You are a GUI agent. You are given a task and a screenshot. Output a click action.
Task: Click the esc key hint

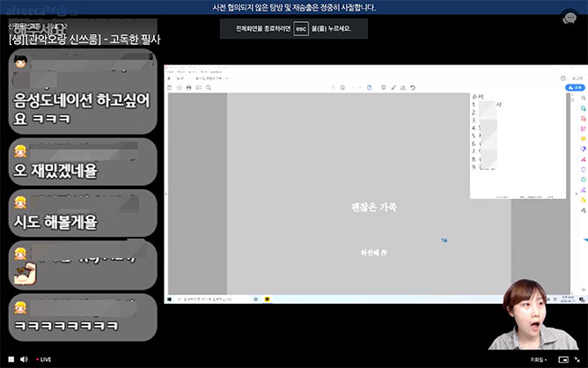click(301, 28)
